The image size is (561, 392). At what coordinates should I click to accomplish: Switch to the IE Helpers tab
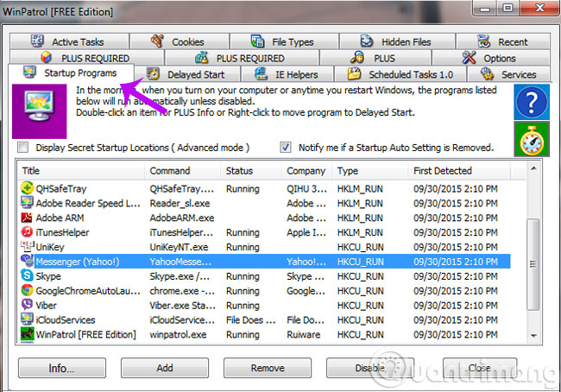287,74
